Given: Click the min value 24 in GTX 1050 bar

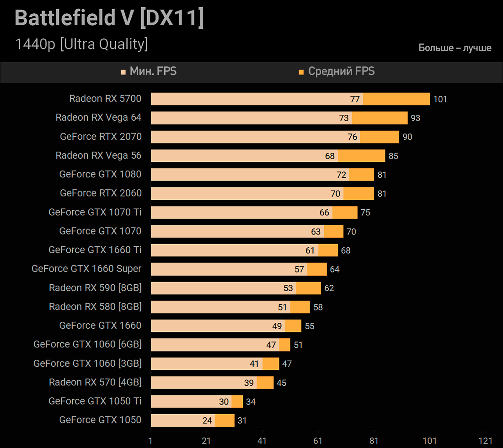Looking at the screenshot, I should click(x=207, y=421).
